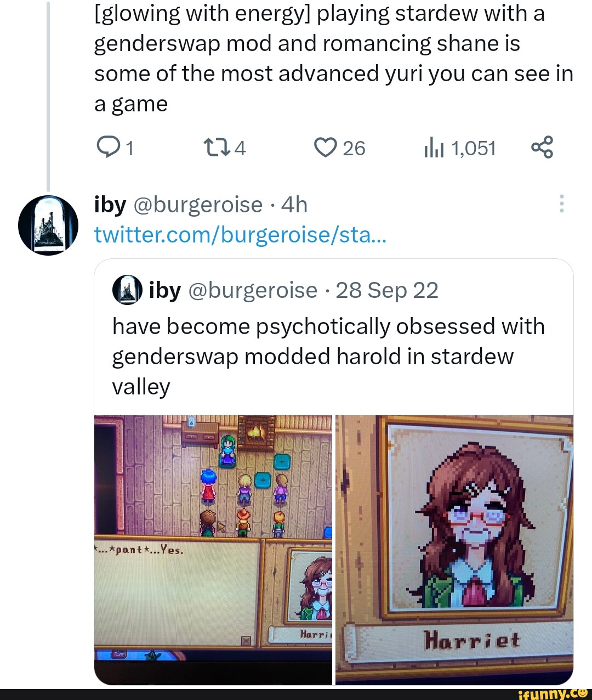Open iby's profile avatar
Screen dimensions: 592x700
point(48,225)
